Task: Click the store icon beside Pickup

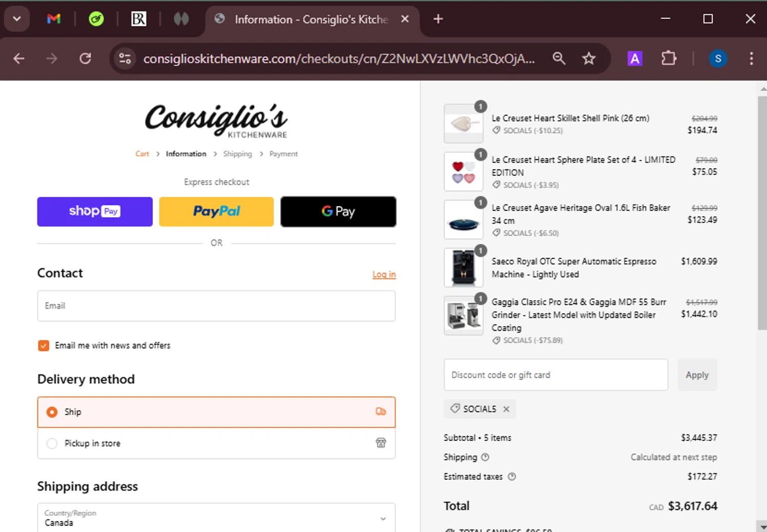Action: (381, 443)
